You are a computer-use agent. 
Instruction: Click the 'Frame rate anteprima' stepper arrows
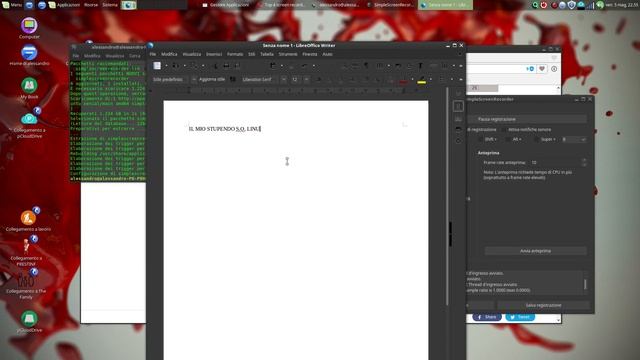point(584,162)
